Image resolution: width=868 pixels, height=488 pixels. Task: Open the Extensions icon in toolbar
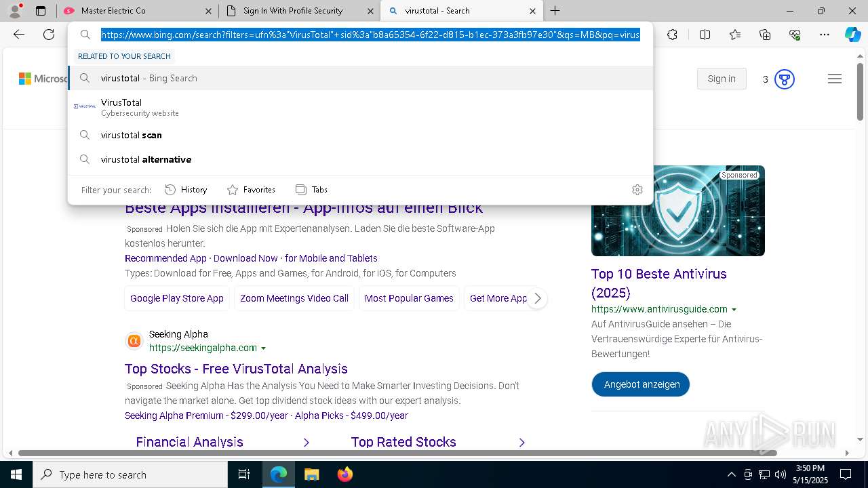[x=672, y=35]
